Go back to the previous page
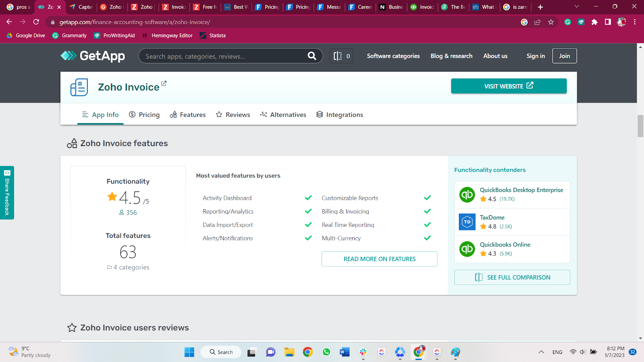The image size is (644, 362). (x=9, y=22)
